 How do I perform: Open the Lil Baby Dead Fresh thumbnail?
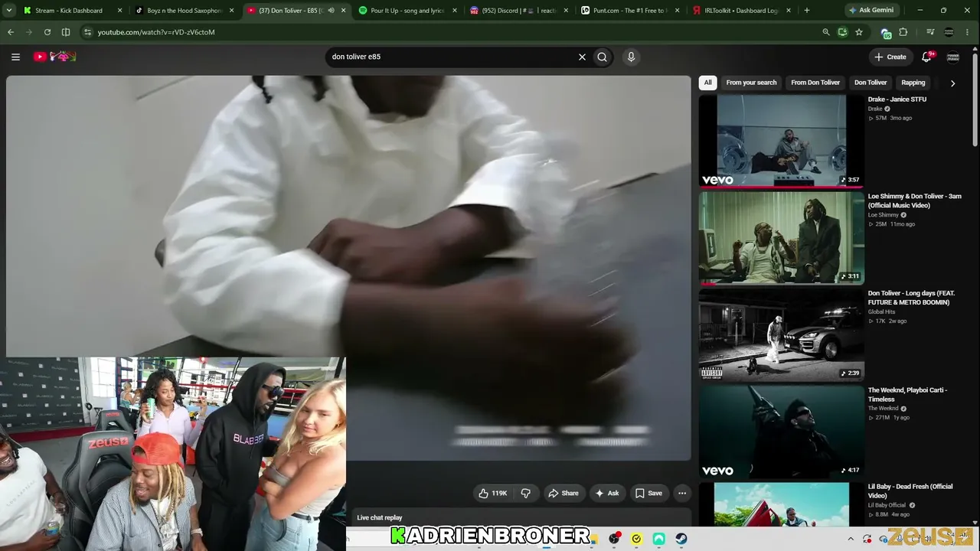tap(781, 504)
